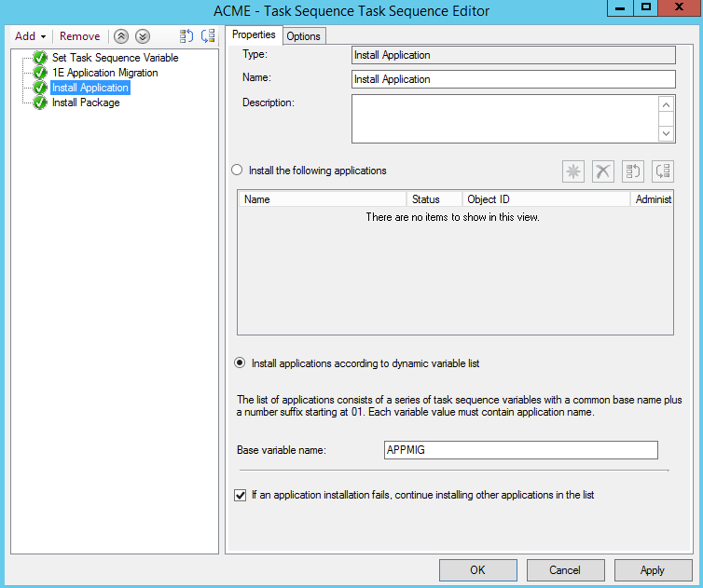Select 'Install the following applications' radio button
Screen dimensions: 703x588
(237, 171)
